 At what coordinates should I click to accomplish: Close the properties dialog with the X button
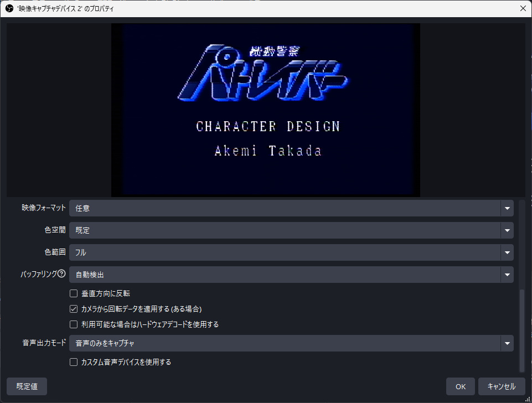pyautogui.click(x=523, y=8)
